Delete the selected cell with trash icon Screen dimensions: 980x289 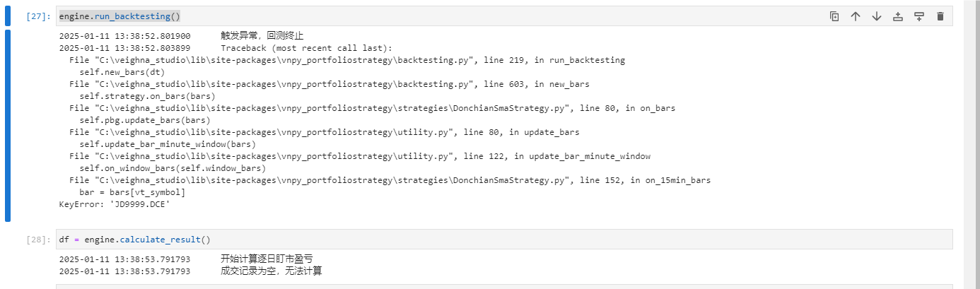tap(940, 16)
